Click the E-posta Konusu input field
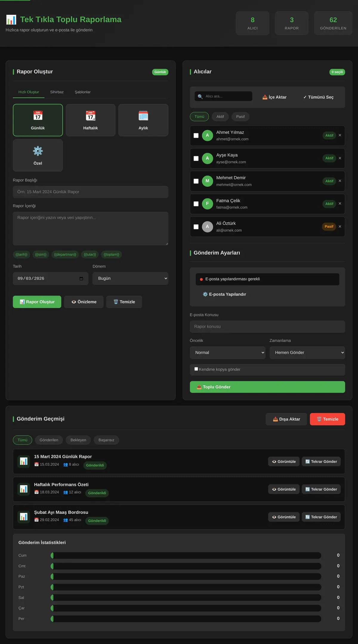 pyautogui.click(x=267, y=326)
